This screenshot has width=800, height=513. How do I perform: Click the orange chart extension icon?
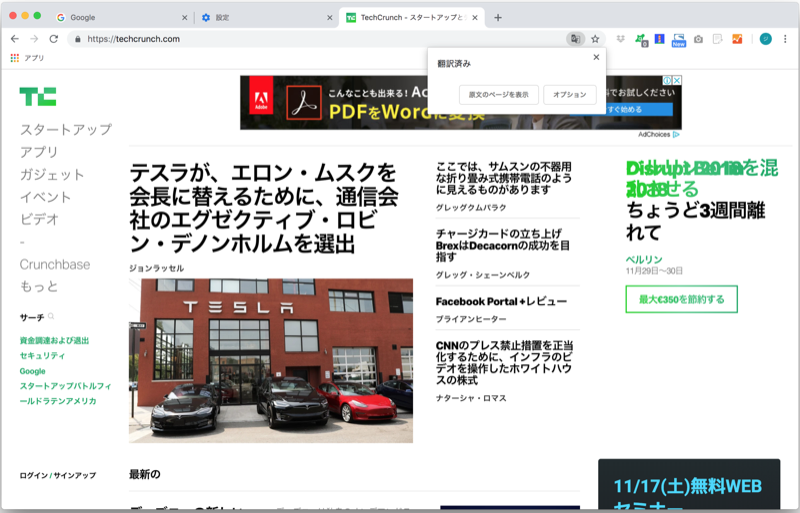pos(737,39)
